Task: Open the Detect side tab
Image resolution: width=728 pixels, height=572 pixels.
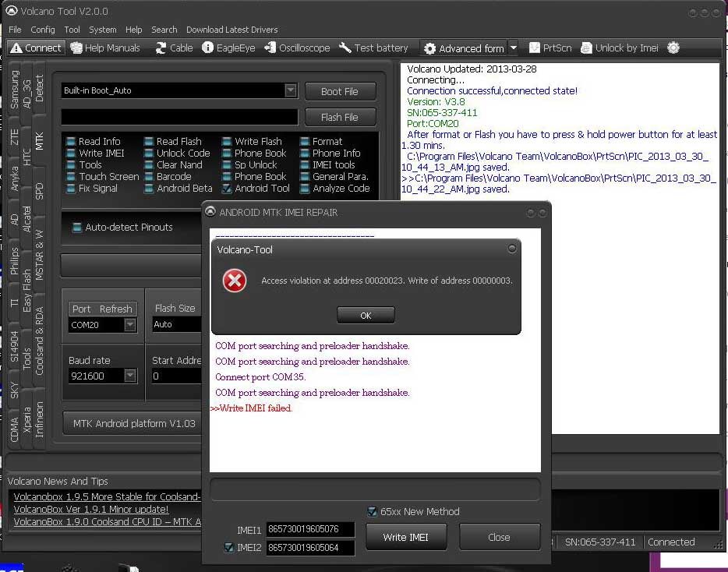Action: coord(40,88)
